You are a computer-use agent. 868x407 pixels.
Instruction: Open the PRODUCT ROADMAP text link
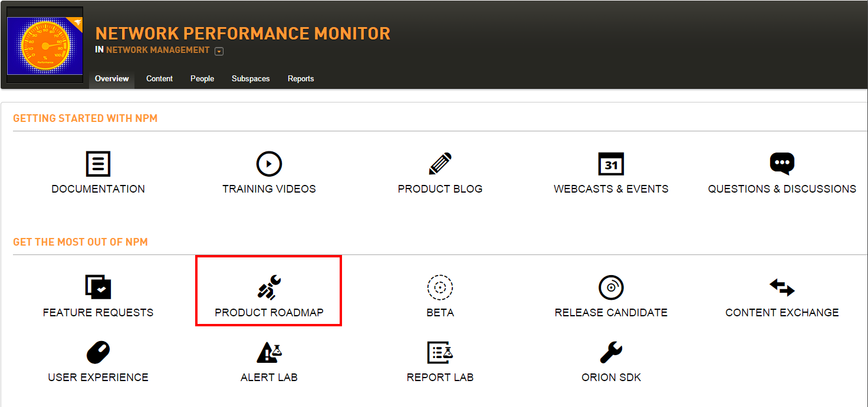coord(269,313)
